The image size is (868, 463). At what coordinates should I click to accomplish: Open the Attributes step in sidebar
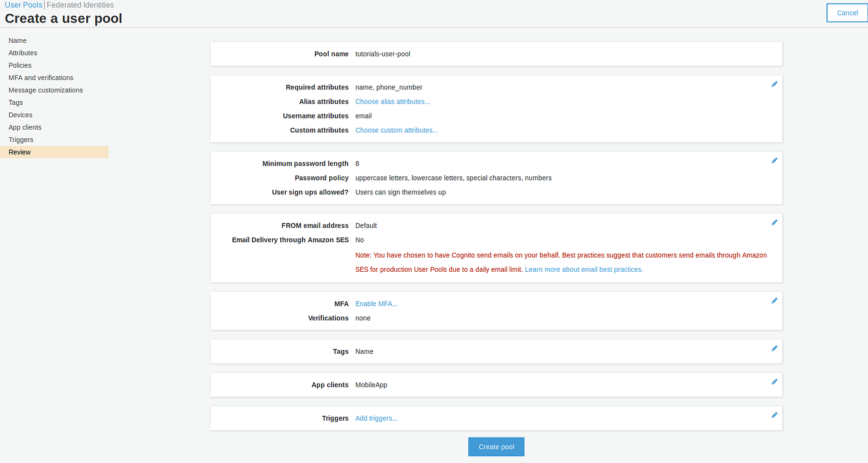[23, 53]
